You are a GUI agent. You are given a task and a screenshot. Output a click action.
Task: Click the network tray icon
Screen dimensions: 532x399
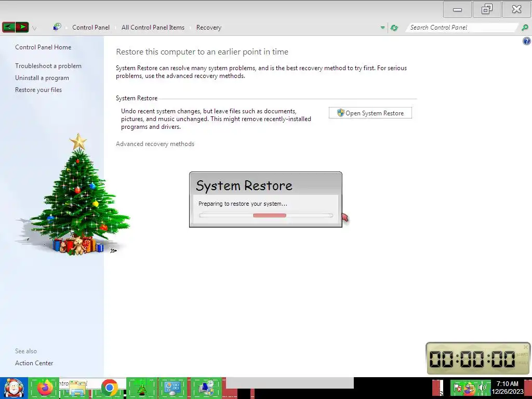(x=470, y=388)
